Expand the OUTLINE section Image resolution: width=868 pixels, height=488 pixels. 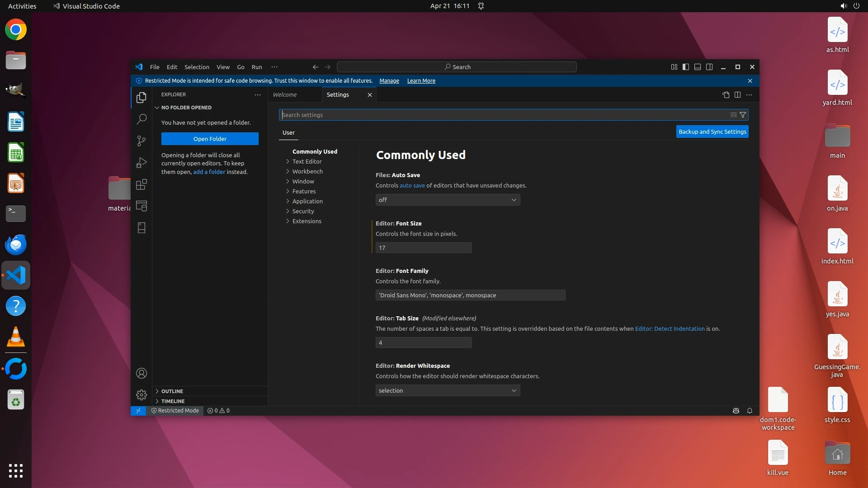pyautogui.click(x=172, y=391)
